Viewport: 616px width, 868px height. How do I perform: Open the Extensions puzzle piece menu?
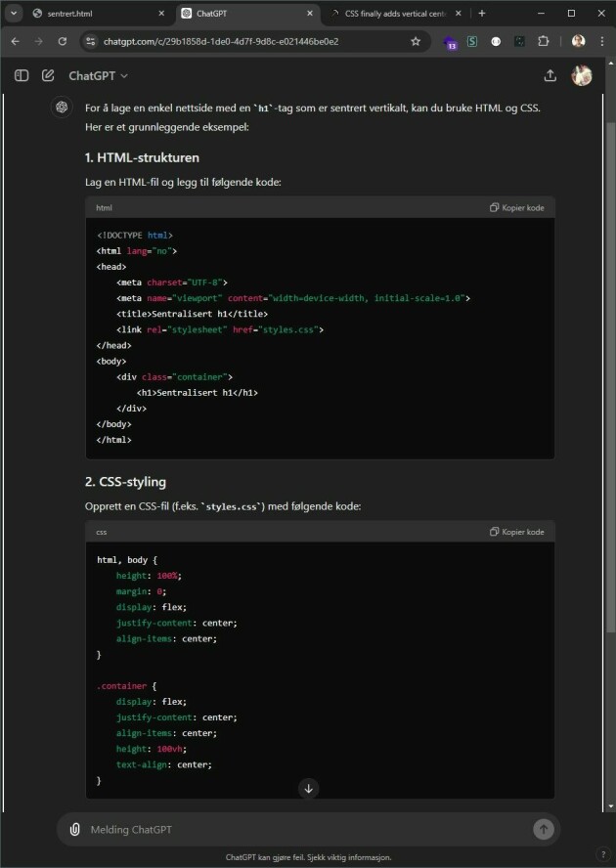pyautogui.click(x=544, y=41)
